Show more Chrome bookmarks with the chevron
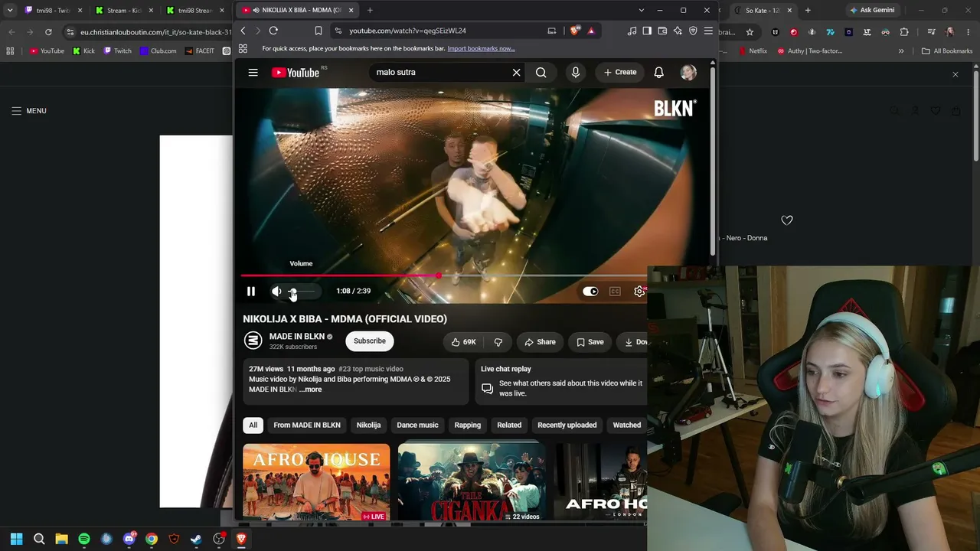Image resolution: width=980 pixels, height=551 pixels. 901,51
